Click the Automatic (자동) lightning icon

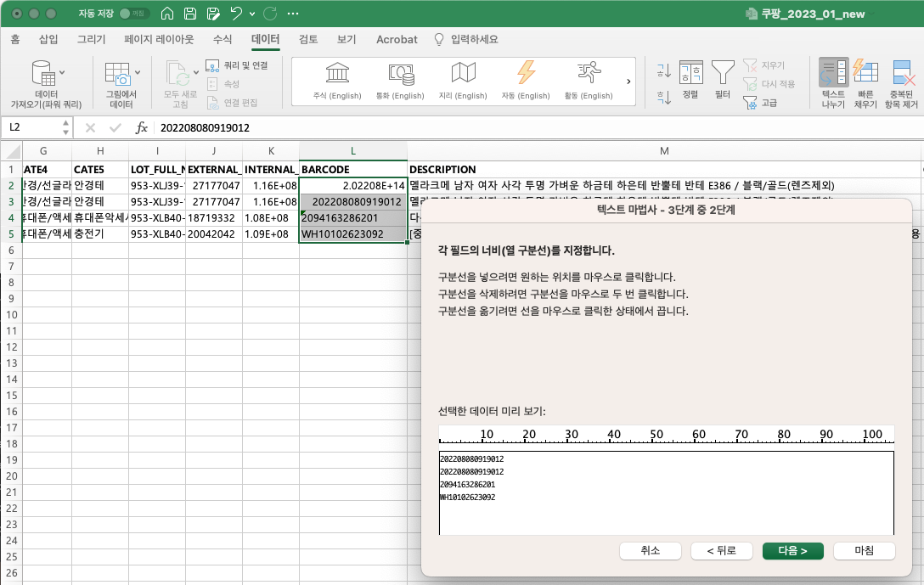pyautogui.click(x=526, y=81)
